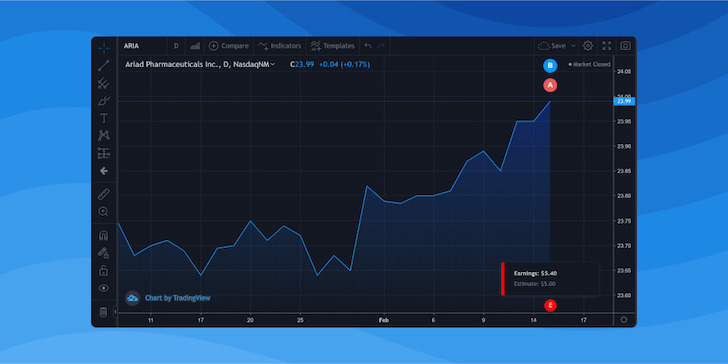Activate the ruler measure tool
The image size is (728, 364).
[x=104, y=194]
